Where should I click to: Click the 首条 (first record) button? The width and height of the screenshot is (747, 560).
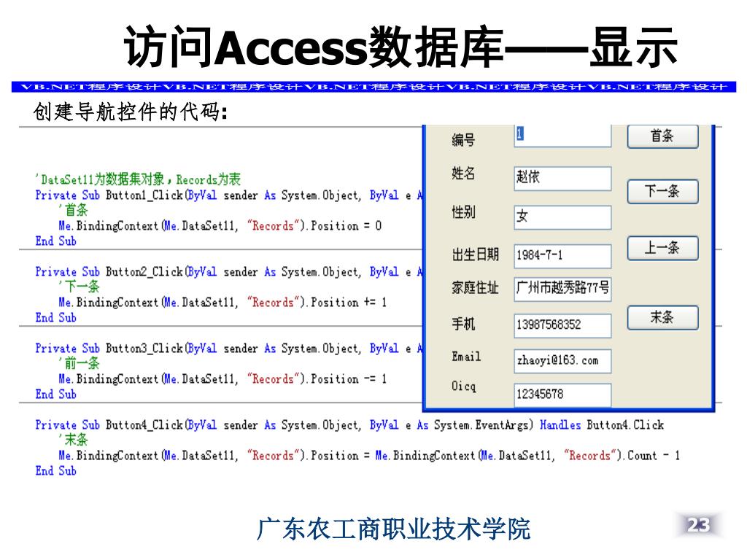point(662,136)
